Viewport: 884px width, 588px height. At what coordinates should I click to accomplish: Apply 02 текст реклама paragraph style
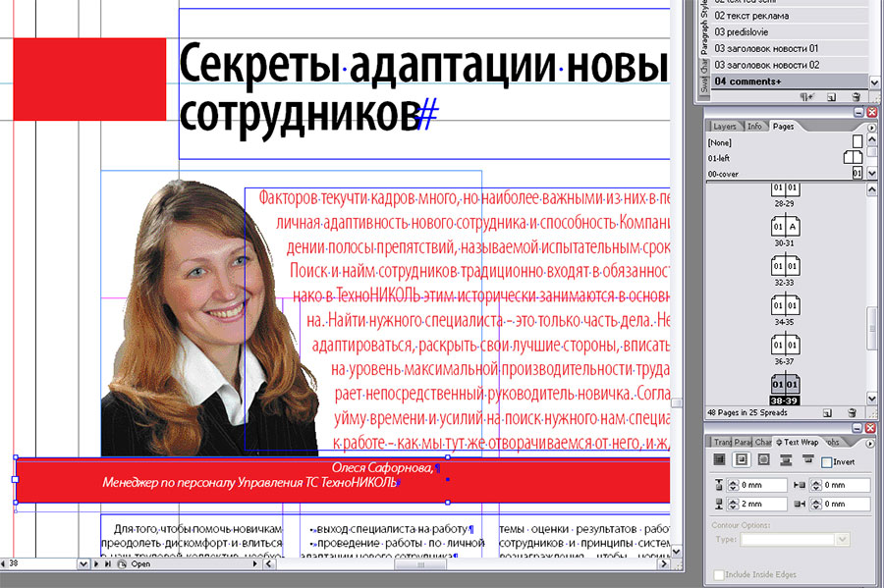click(788, 16)
